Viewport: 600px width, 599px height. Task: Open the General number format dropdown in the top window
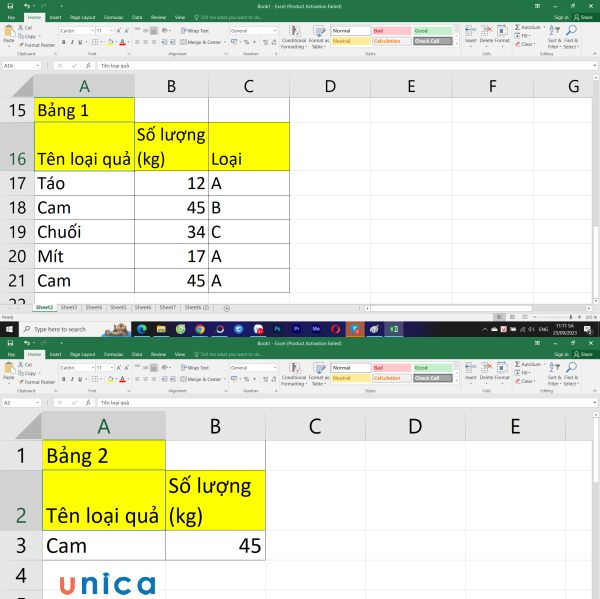pyautogui.click(x=275, y=31)
